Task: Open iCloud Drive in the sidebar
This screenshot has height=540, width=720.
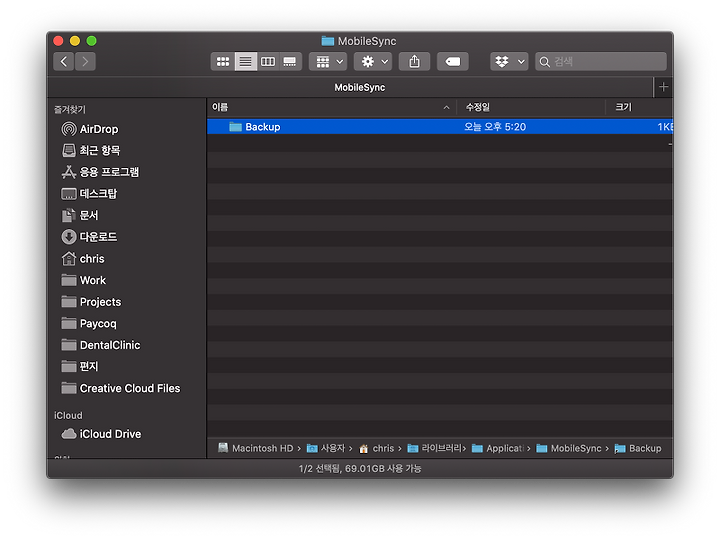Action: pyautogui.click(x=101, y=433)
